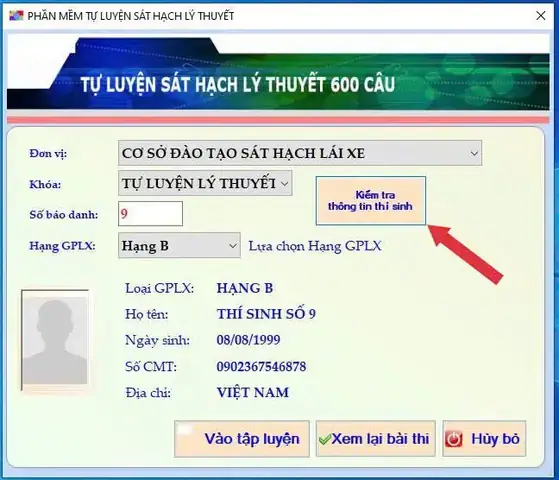Click Kiểm tra thông tin thí sinh button
The height and width of the screenshot is (480, 559).
(370, 200)
